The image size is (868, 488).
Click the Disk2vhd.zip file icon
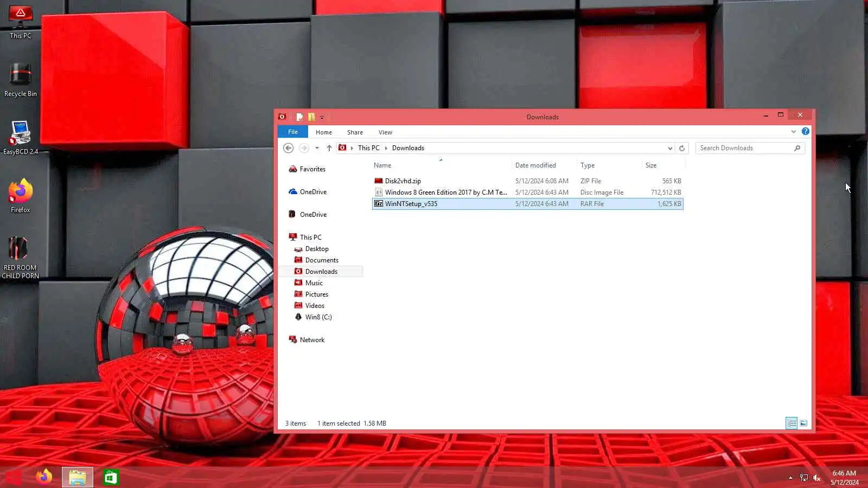pos(379,181)
